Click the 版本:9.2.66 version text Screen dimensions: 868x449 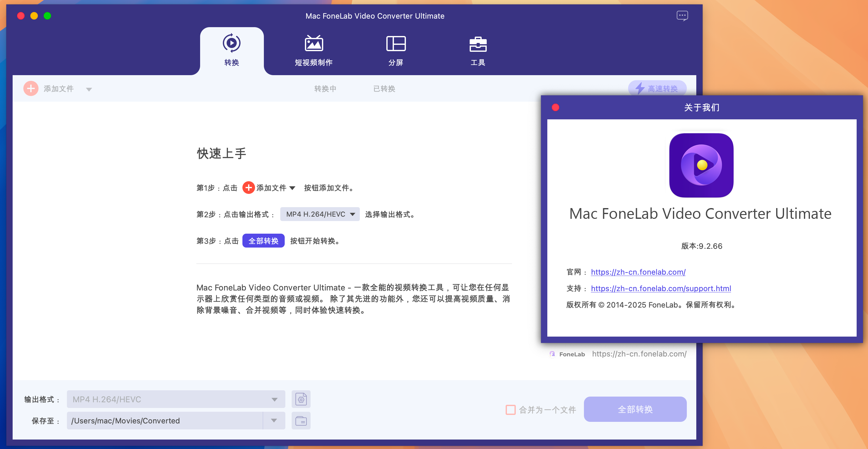702,246
